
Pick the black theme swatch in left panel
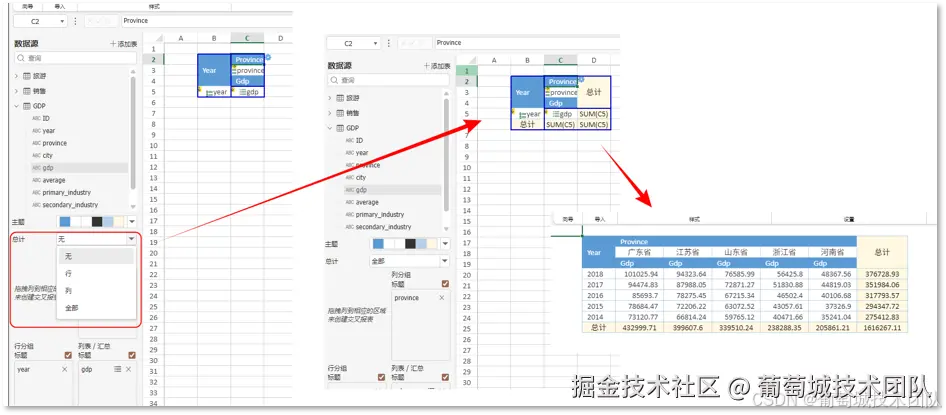tap(97, 221)
